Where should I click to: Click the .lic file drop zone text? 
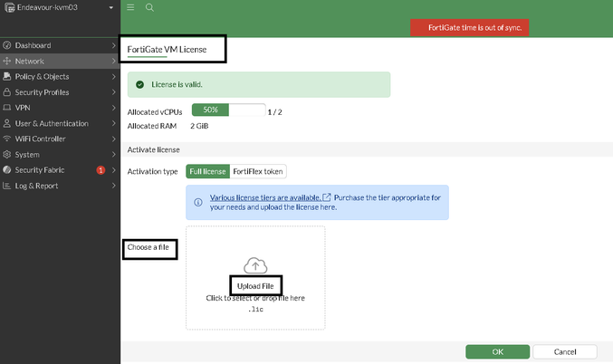tap(255, 309)
